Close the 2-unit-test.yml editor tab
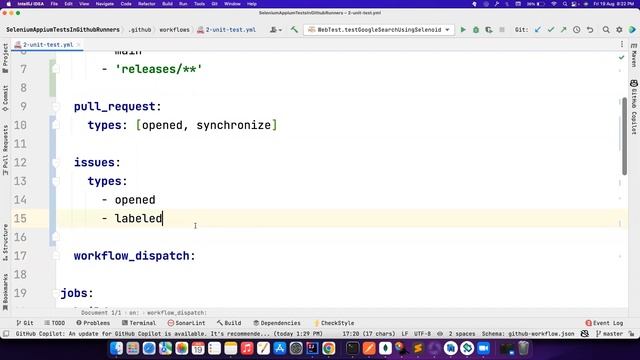This screenshot has height=360, width=640. pos(78,45)
